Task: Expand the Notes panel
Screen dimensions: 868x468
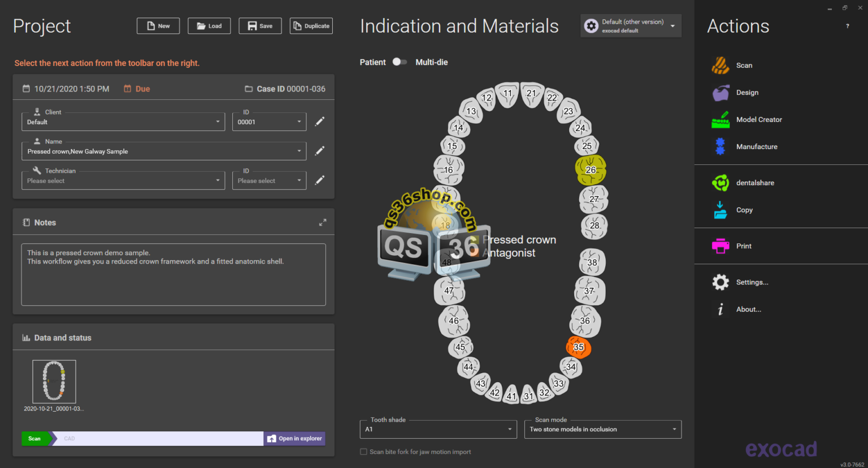Action: (323, 222)
